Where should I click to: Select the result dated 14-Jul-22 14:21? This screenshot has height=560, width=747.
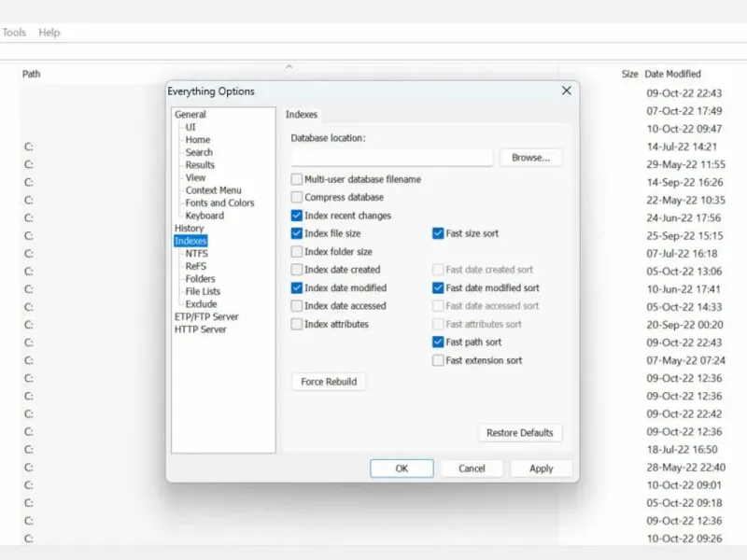682,147
